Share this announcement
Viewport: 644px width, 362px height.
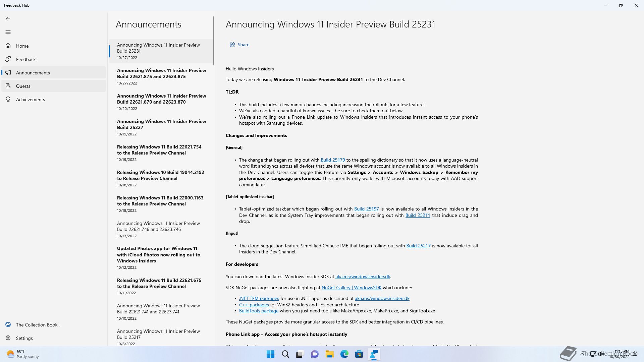[x=239, y=45]
